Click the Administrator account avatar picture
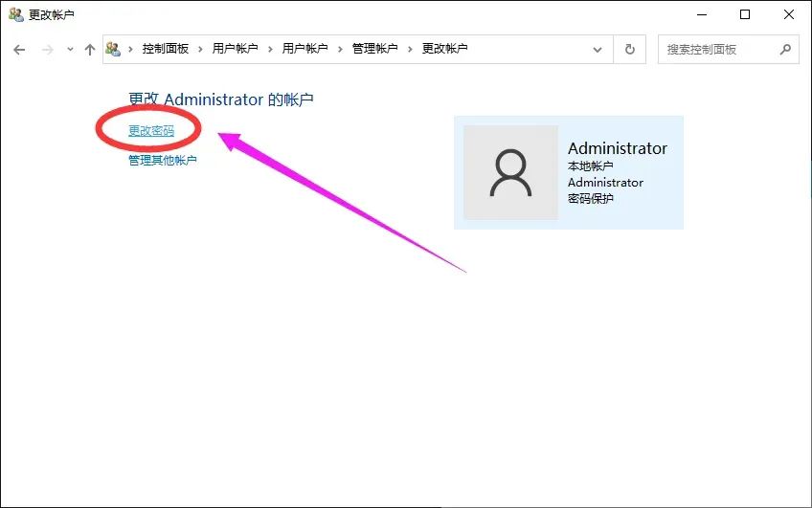 pos(510,172)
